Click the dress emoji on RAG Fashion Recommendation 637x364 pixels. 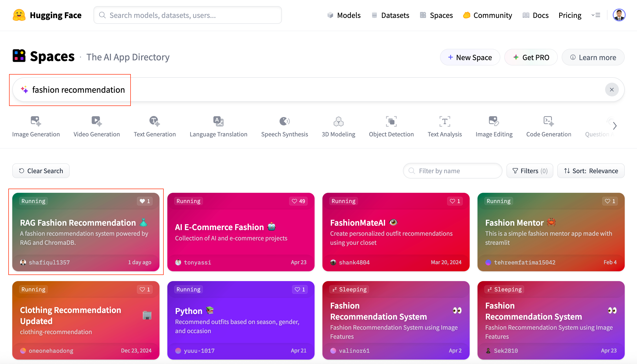[x=144, y=222]
